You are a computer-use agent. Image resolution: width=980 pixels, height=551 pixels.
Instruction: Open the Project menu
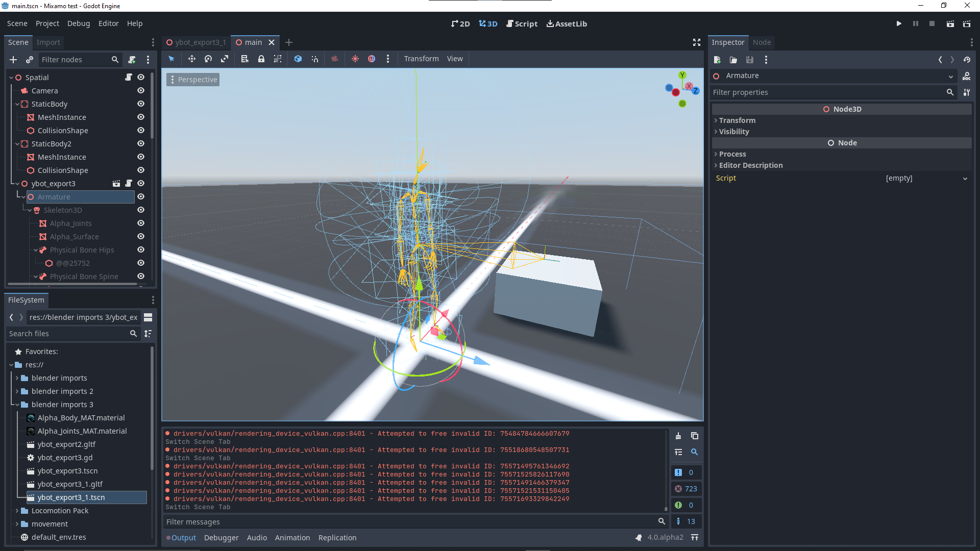click(47, 23)
